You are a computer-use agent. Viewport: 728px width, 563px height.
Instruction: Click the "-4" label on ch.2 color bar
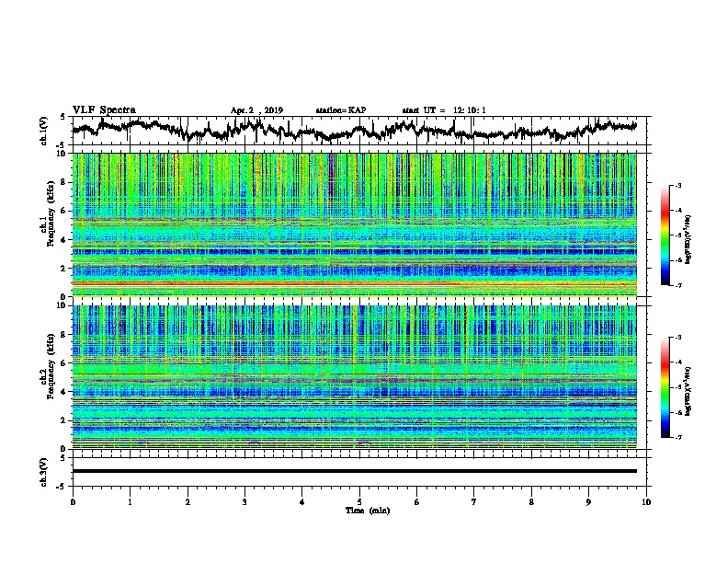[x=678, y=362]
